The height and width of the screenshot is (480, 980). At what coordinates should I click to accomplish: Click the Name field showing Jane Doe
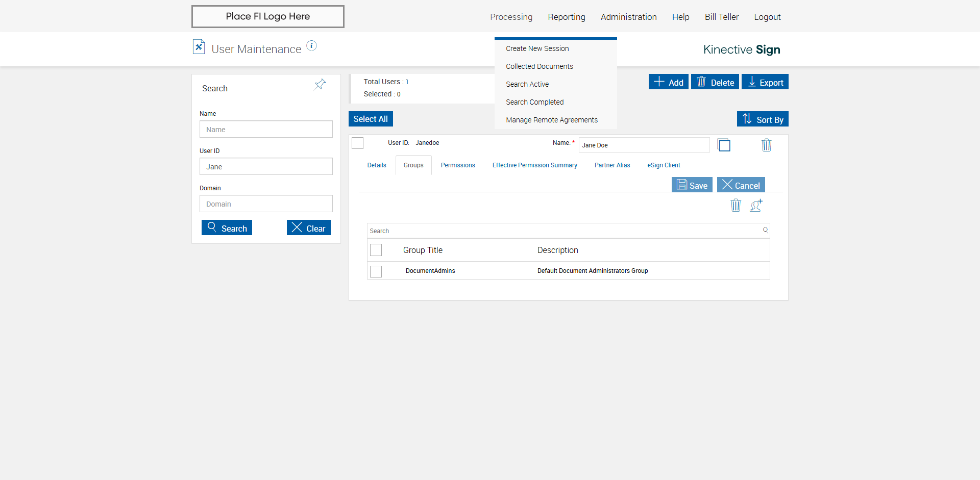point(644,145)
